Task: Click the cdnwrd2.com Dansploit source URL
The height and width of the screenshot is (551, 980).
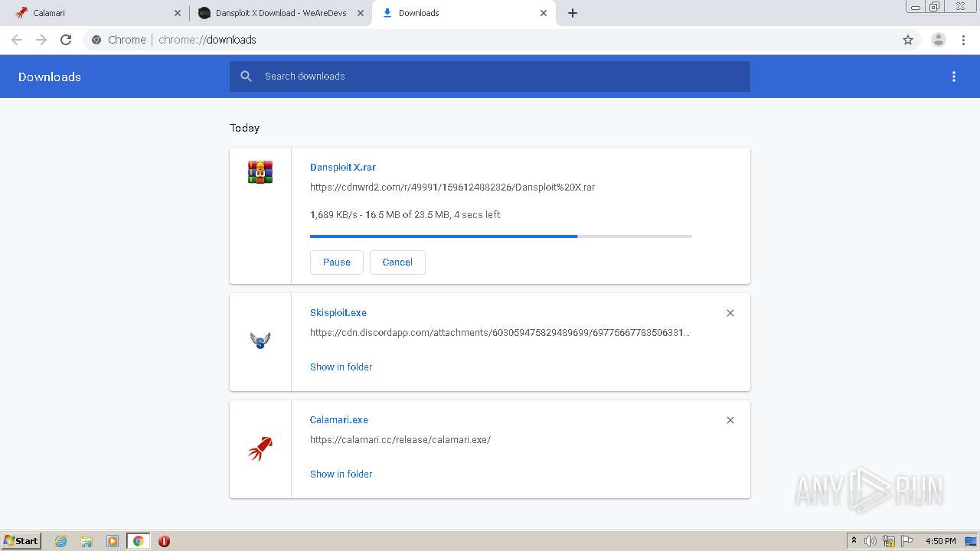Action: coord(452,187)
